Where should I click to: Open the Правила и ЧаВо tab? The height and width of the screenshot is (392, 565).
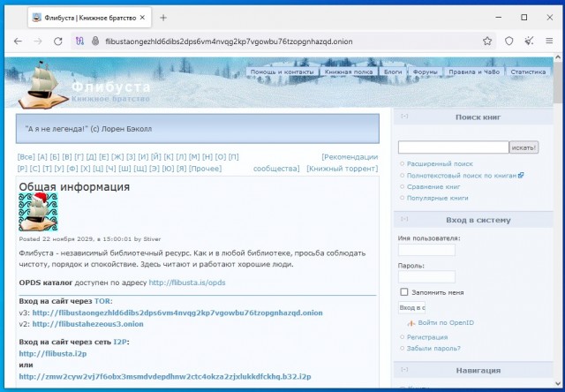pyautogui.click(x=474, y=72)
